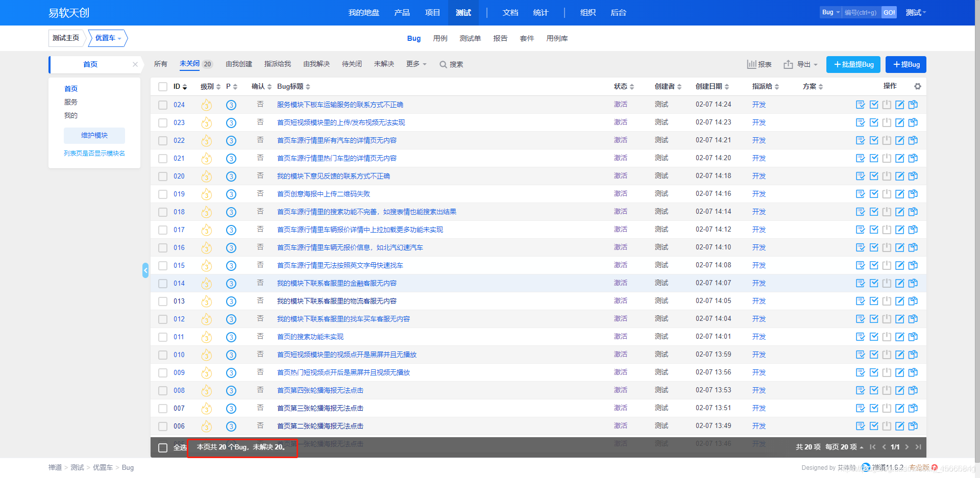Viewport: 980px width, 478px height.
Task: Tick the checkbox for bug 013
Action: click(163, 301)
